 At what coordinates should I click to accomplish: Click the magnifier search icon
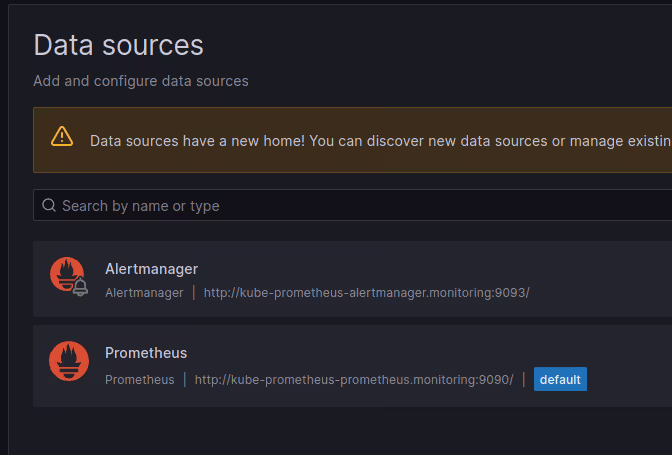(48, 206)
